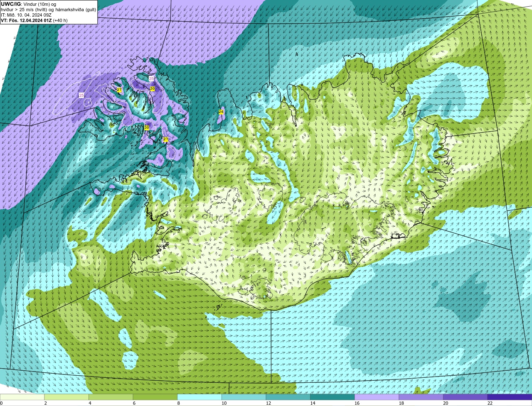Click the 'IT: Mið. 10. 04. 2024 09Z' line

click(26, 15)
